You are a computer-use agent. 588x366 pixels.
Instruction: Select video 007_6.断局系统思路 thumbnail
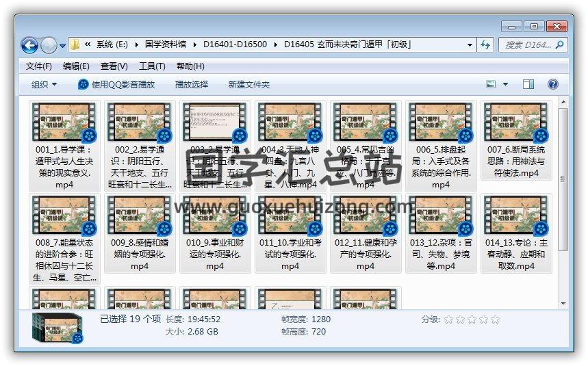(516, 122)
